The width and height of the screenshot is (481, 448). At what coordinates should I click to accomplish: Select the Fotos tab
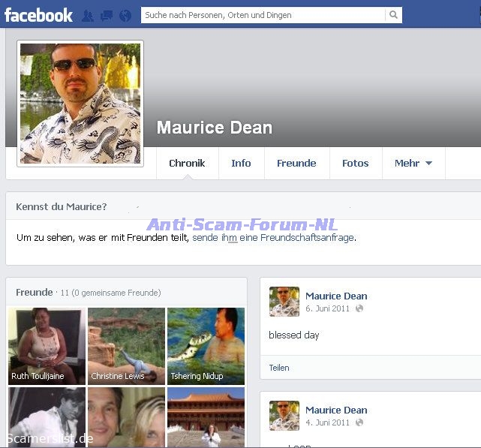point(355,163)
